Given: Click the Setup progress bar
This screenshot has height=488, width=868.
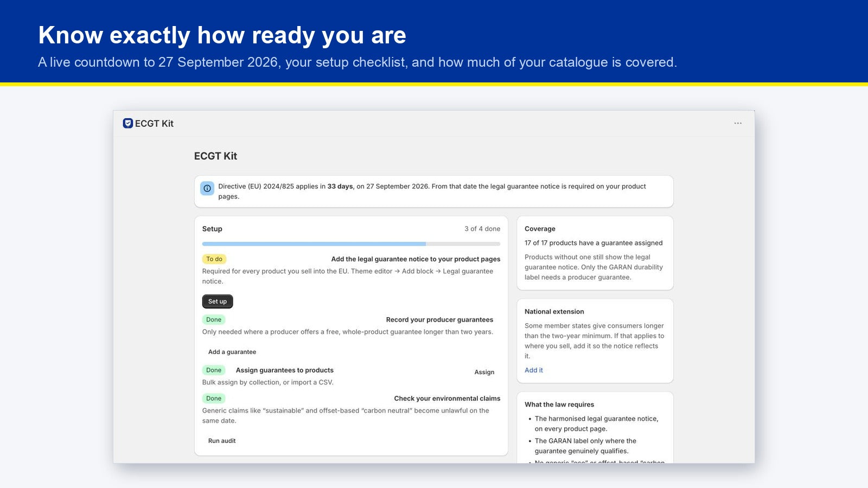Looking at the screenshot, I should coord(351,244).
